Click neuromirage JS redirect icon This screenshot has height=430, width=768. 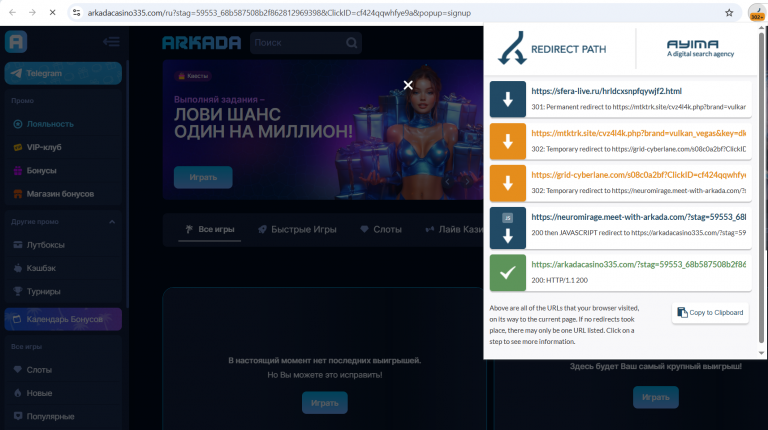[x=508, y=228]
